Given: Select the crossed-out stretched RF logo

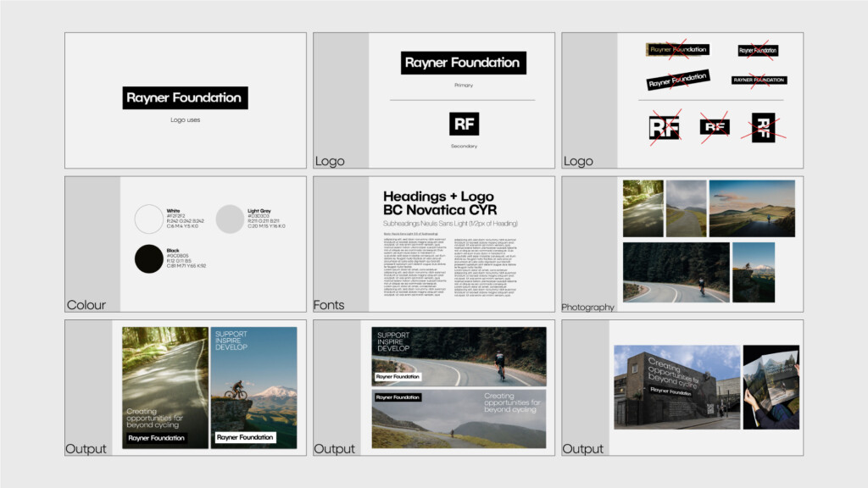Looking at the screenshot, I should point(664,128).
